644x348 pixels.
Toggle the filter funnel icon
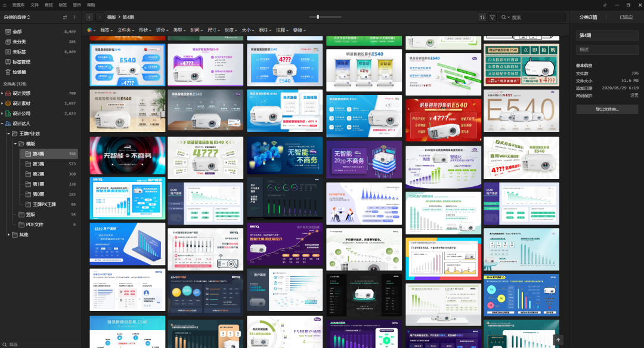pos(492,17)
